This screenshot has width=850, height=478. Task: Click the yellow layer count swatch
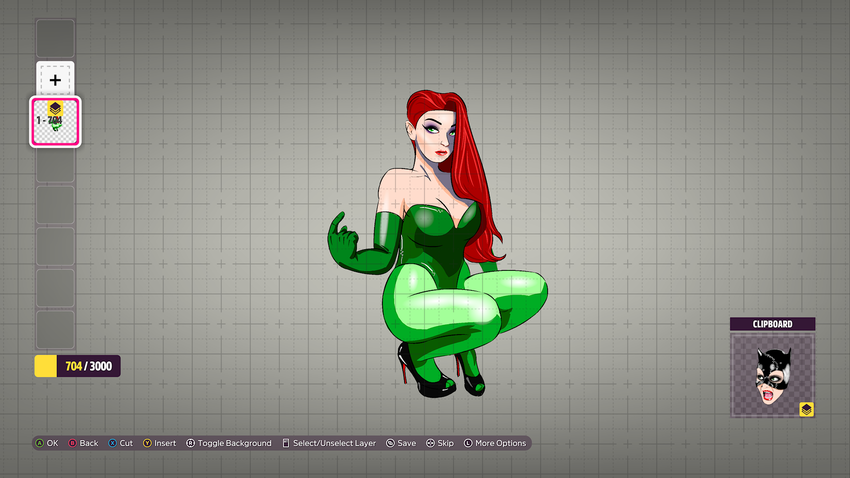(x=45, y=366)
